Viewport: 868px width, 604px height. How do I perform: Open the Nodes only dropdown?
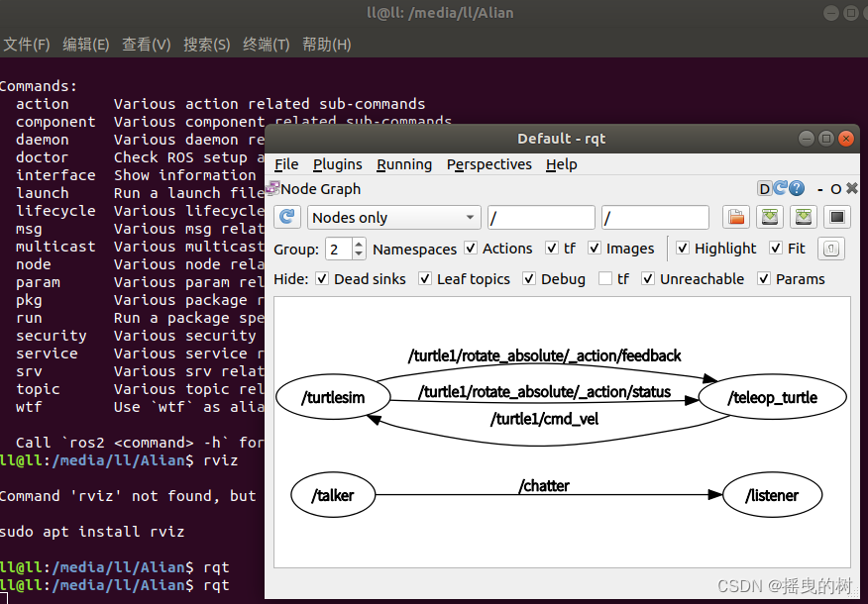(394, 218)
